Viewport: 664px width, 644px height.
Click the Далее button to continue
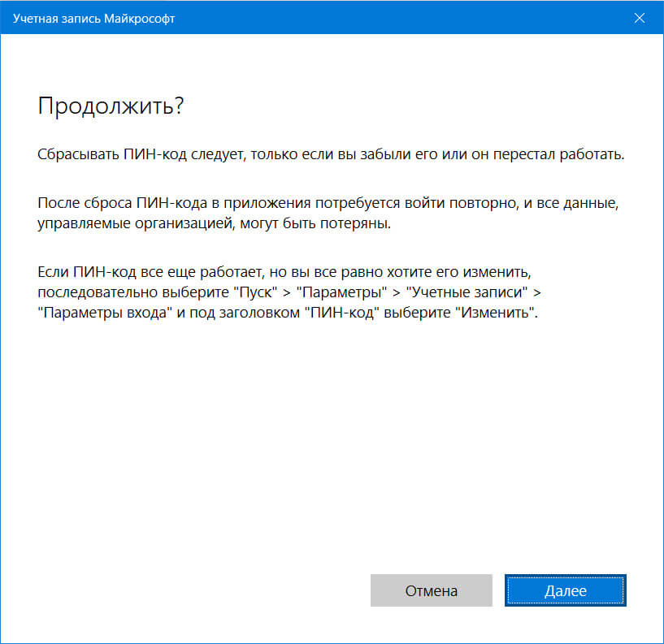click(x=566, y=590)
